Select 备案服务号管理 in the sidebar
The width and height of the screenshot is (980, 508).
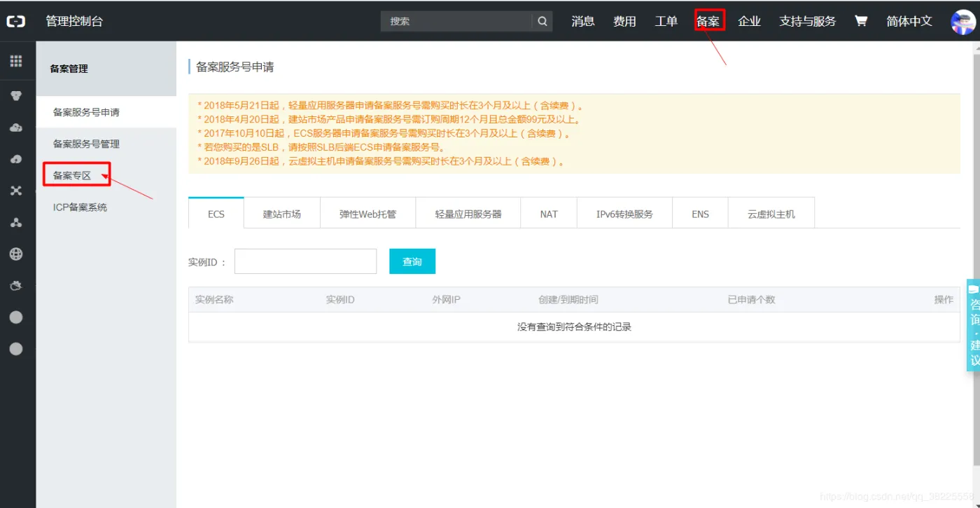(106, 144)
